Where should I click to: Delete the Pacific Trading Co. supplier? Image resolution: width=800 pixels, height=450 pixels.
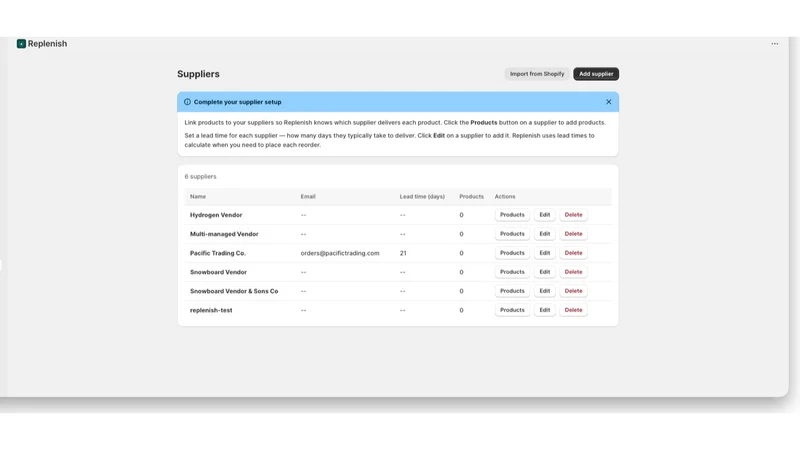(573, 253)
